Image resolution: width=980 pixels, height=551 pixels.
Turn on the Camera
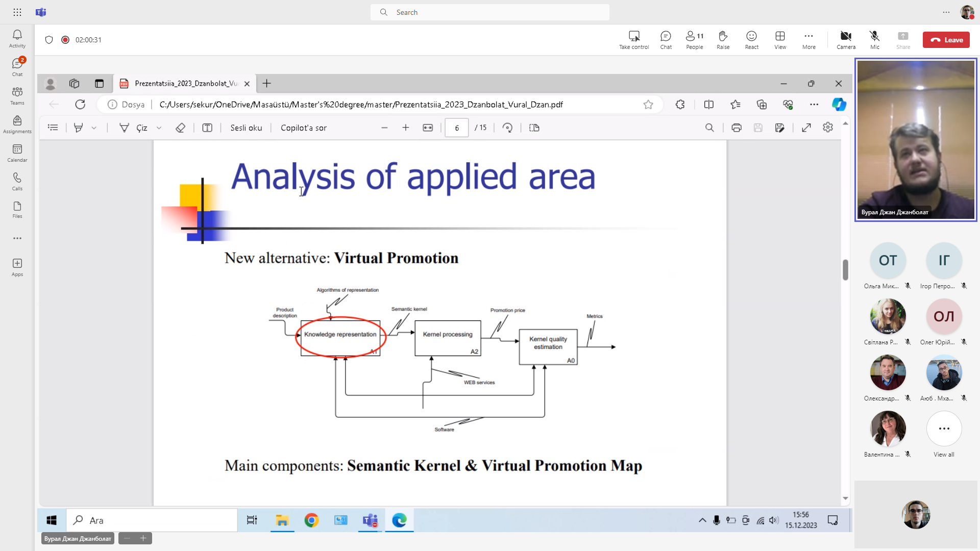(x=846, y=39)
